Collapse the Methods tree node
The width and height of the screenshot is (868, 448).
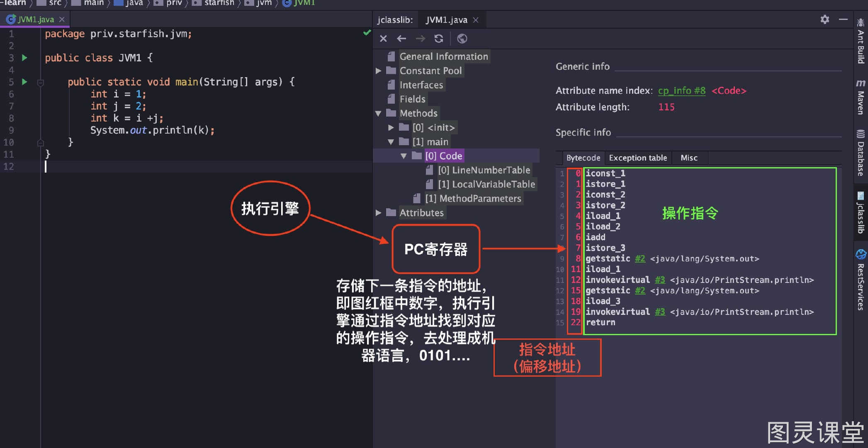378,113
